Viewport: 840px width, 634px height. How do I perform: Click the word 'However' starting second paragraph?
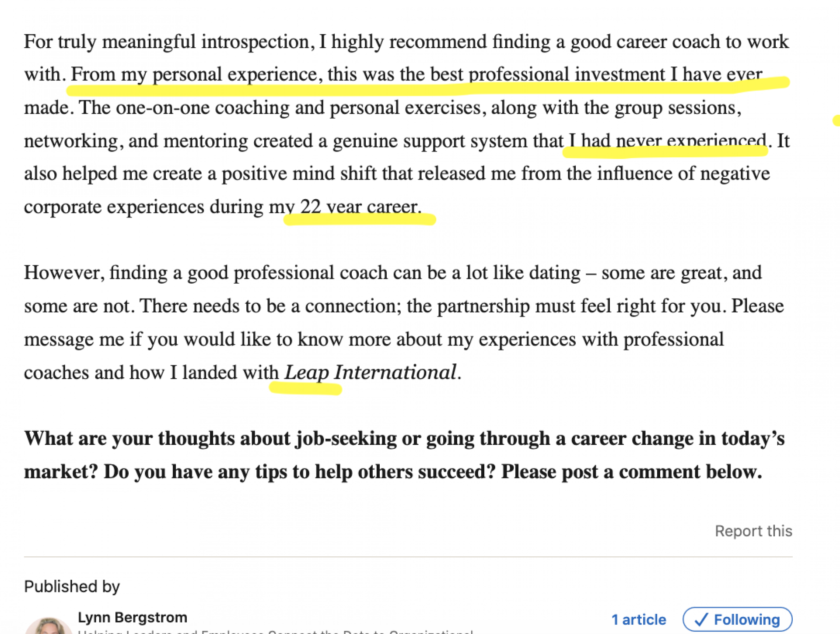click(x=64, y=273)
